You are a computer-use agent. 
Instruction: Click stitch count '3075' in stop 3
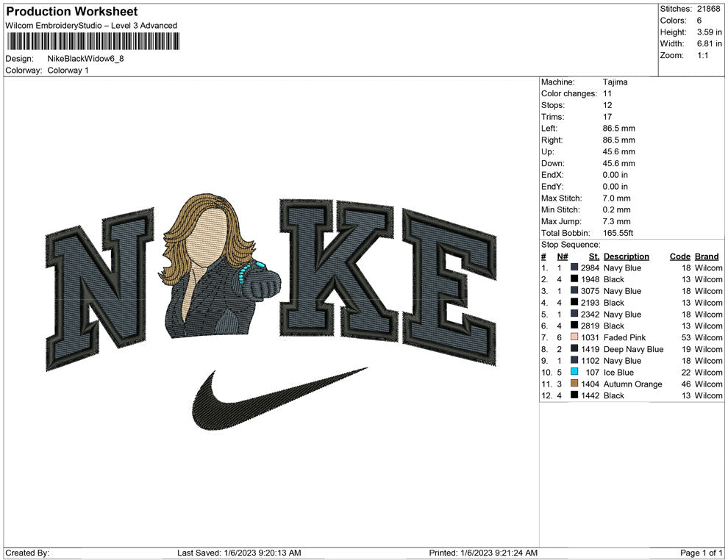(590, 291)
